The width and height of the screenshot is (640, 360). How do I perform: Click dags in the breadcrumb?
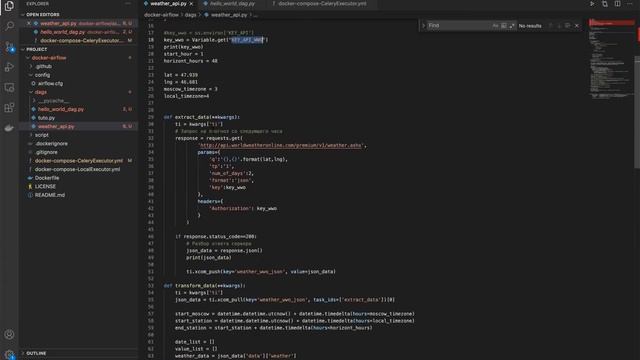190,15
